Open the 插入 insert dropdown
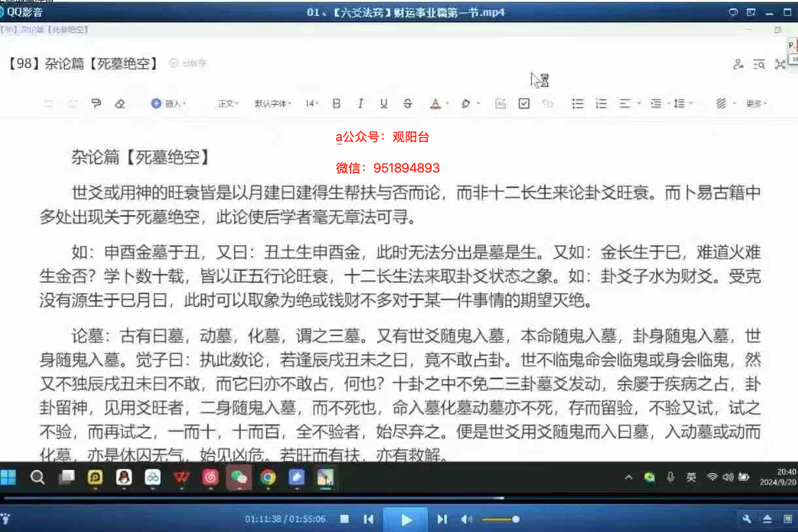The height and width of the screenshot is (532, 798). [169, 103]
